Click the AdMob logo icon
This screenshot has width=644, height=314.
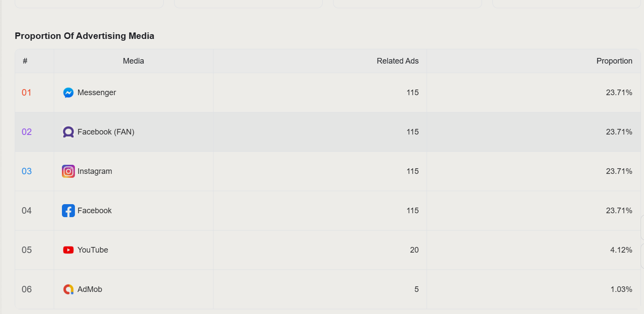coord(68,289)
